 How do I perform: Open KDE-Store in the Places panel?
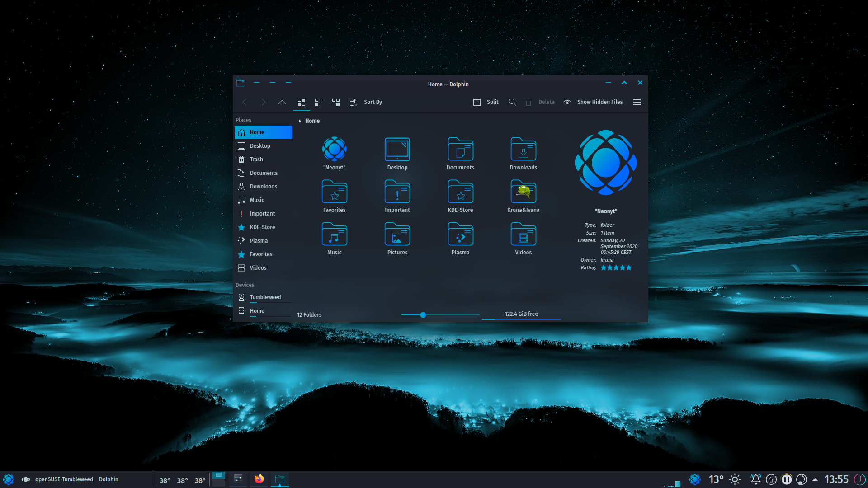(264, 227)
